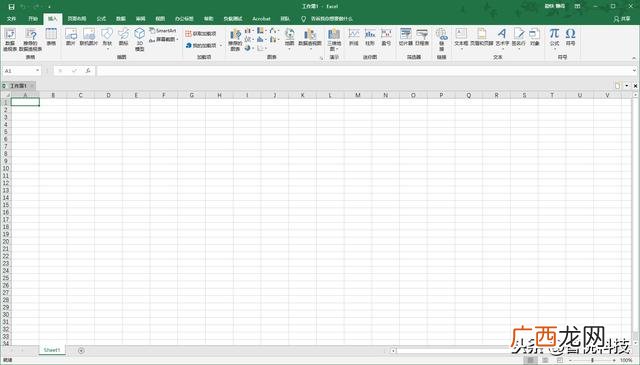Screen dimensions: 640x365
Task: Click the Save icon in quick access toolbar
Action: [11, 7]
